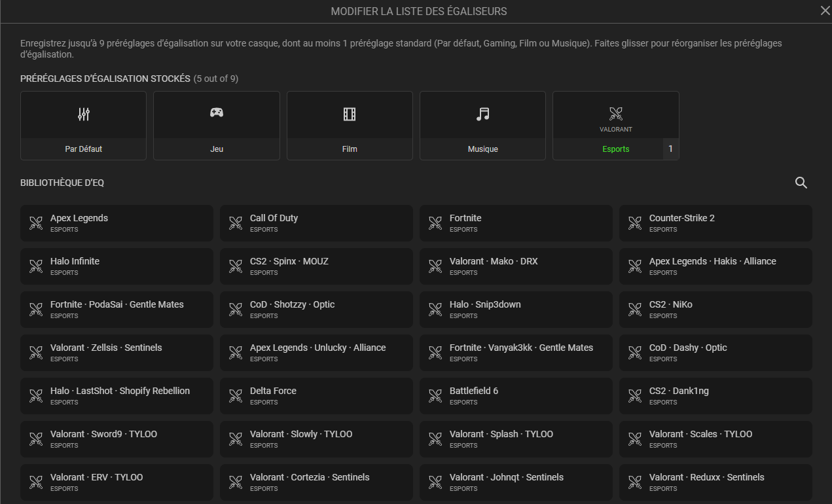Viewport: 832px width, 504px height.
Task: Pick Valorant · ERV · TYLOO preset
Action: point(117,482)
